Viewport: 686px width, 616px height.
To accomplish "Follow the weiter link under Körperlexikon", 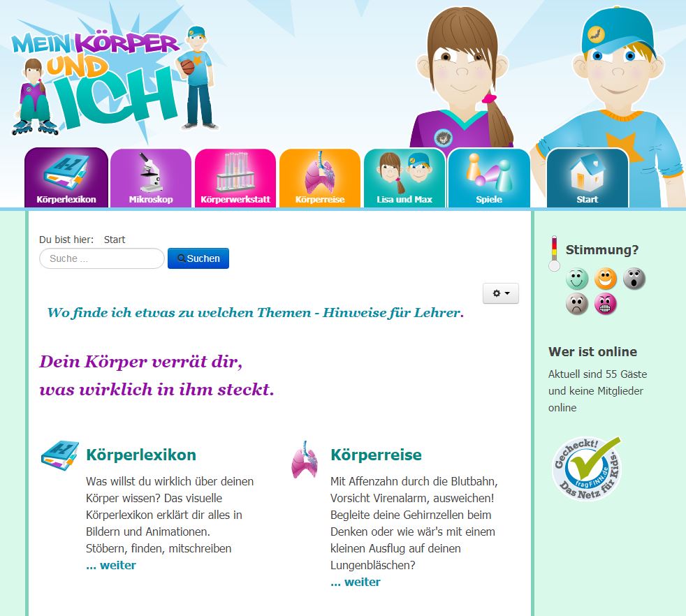I will tap(111, 565).
